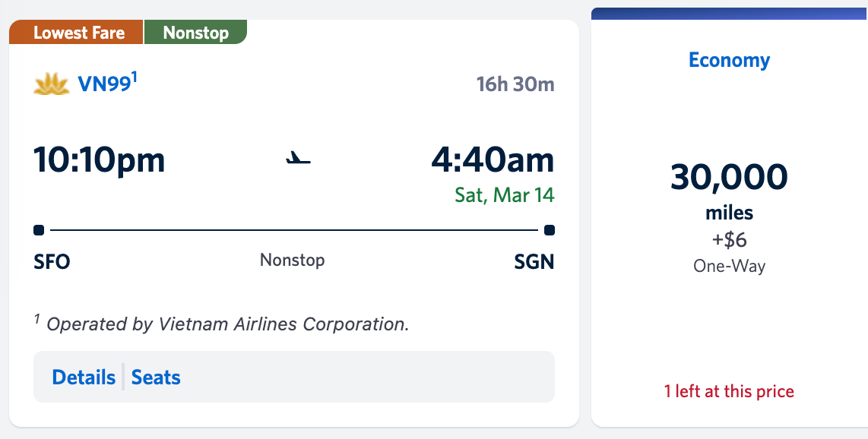Screen dimensions: 868x439
Task: Click the 30,000 miles fare price
Action: click(x=728, y=177)
